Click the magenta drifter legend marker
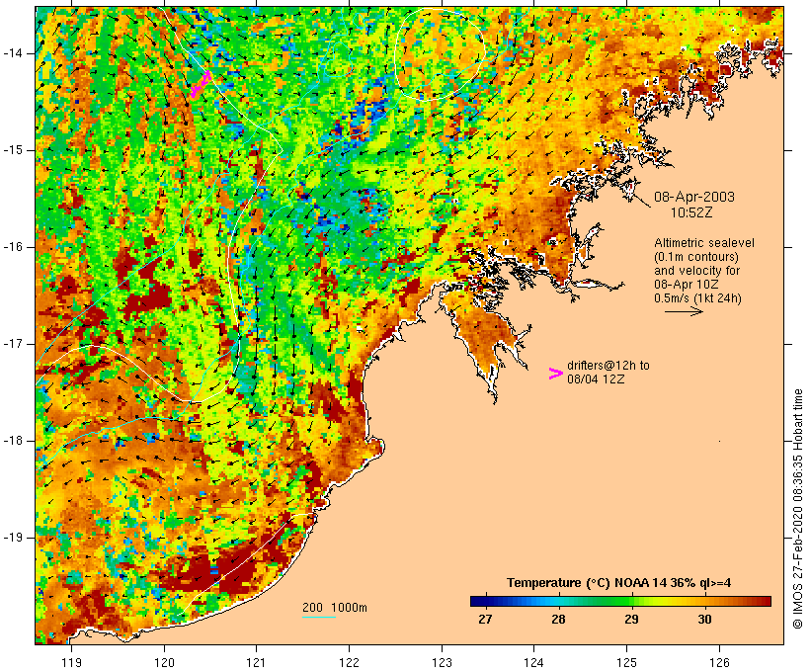The image size is (810, 672). pyautogui.click(x=555, y=374)
